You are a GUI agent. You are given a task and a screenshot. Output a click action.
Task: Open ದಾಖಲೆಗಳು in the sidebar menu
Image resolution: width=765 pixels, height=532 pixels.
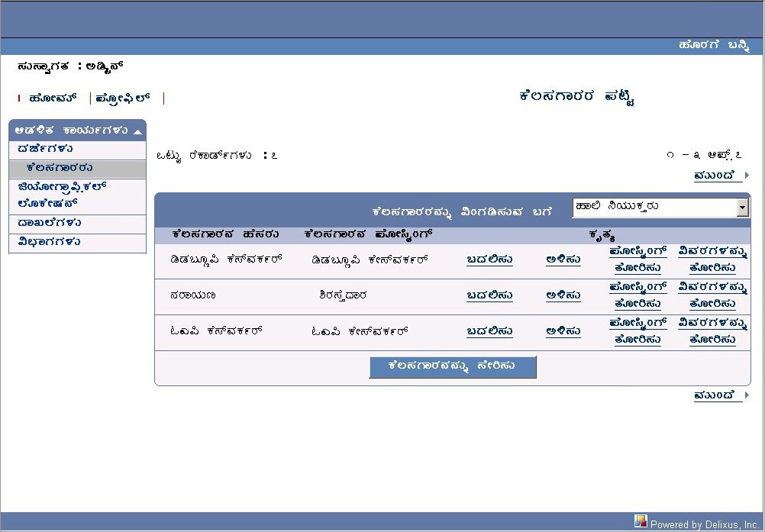pyautogui.click(x=50, y=223)
